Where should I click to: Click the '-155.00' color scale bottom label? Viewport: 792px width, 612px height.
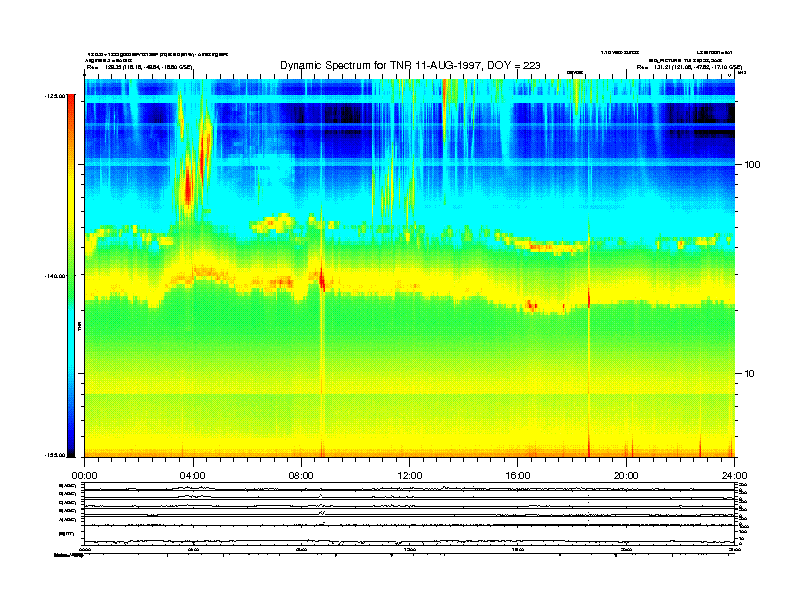pyautogui.click(x=56, y=455)
